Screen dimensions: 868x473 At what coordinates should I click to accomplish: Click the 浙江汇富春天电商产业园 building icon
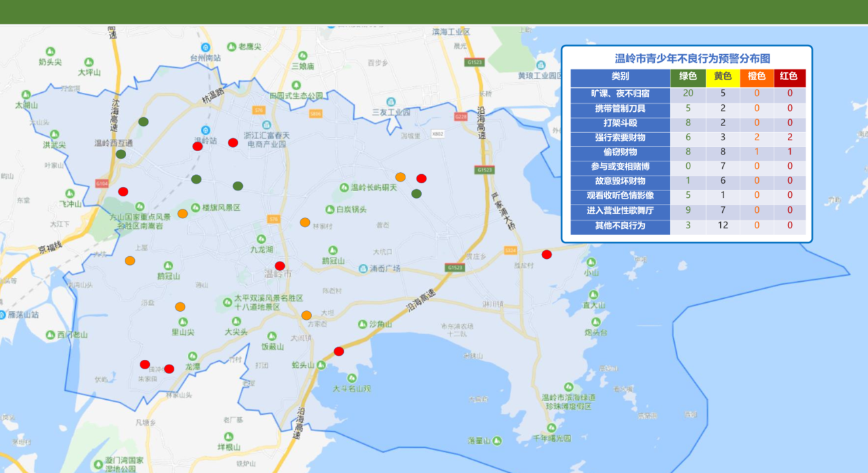coord(267,125)
